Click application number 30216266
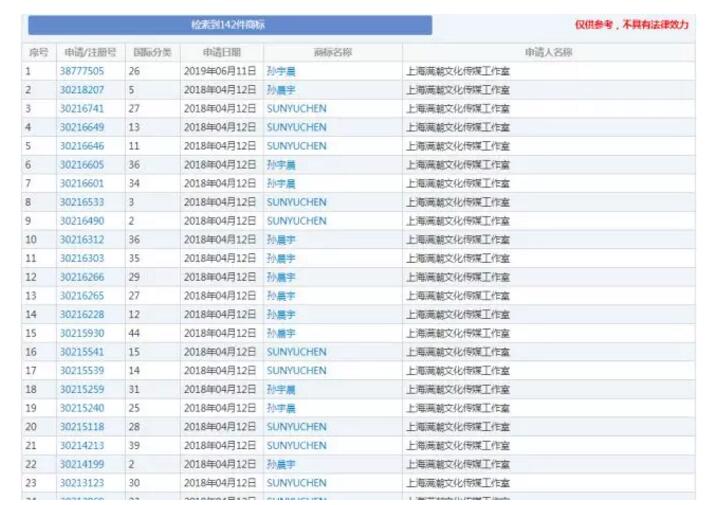Screen dimensions: 715x505 tap(81, 277)
